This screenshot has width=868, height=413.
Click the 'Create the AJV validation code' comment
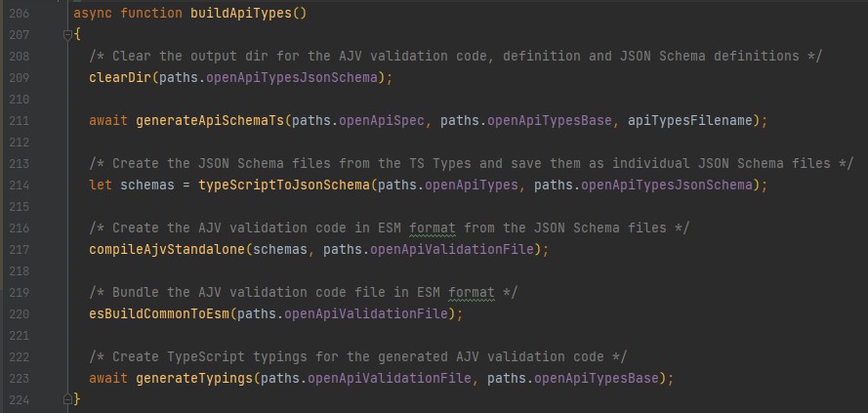click(x=390, y=228)
